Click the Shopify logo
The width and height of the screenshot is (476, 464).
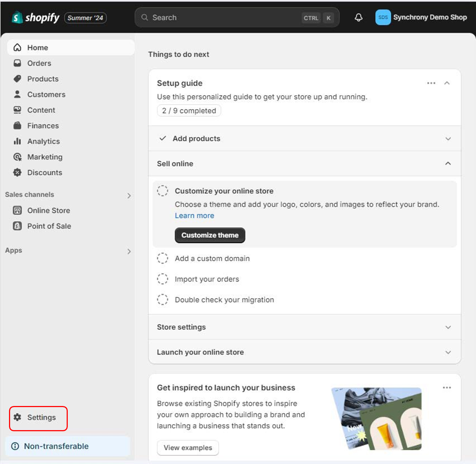(x=35, y=17)
